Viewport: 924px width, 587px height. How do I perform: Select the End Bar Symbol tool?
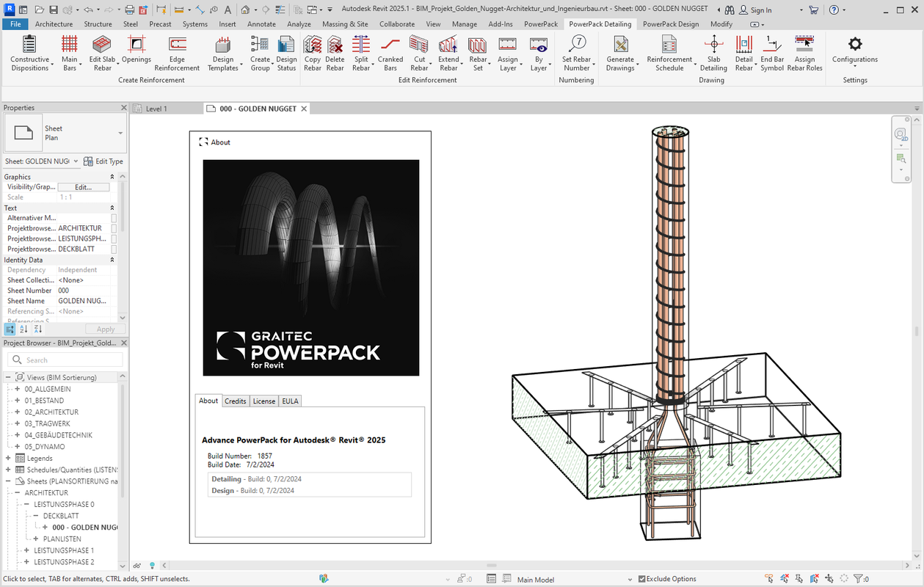pyautogui.click(x=772, y=53)
